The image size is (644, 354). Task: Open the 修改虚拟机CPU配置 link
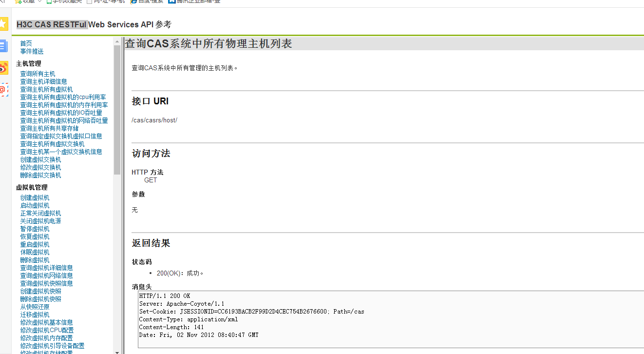coord(47,330)
